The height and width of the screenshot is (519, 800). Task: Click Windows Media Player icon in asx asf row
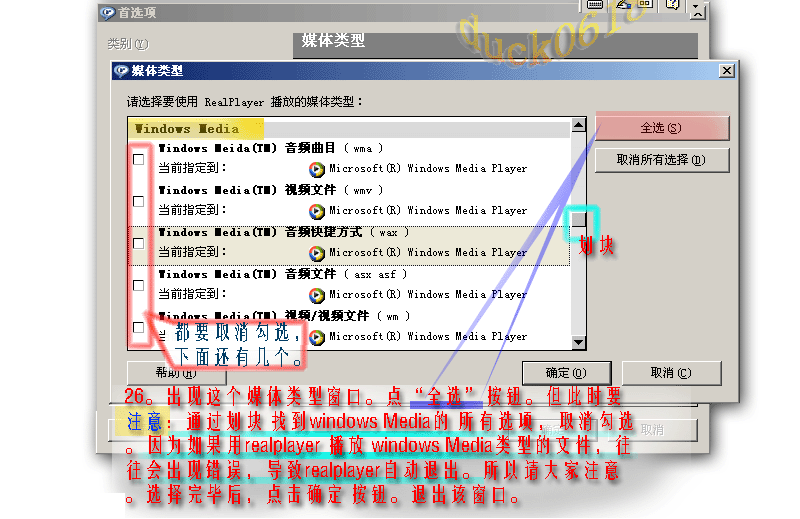(316, 294)
